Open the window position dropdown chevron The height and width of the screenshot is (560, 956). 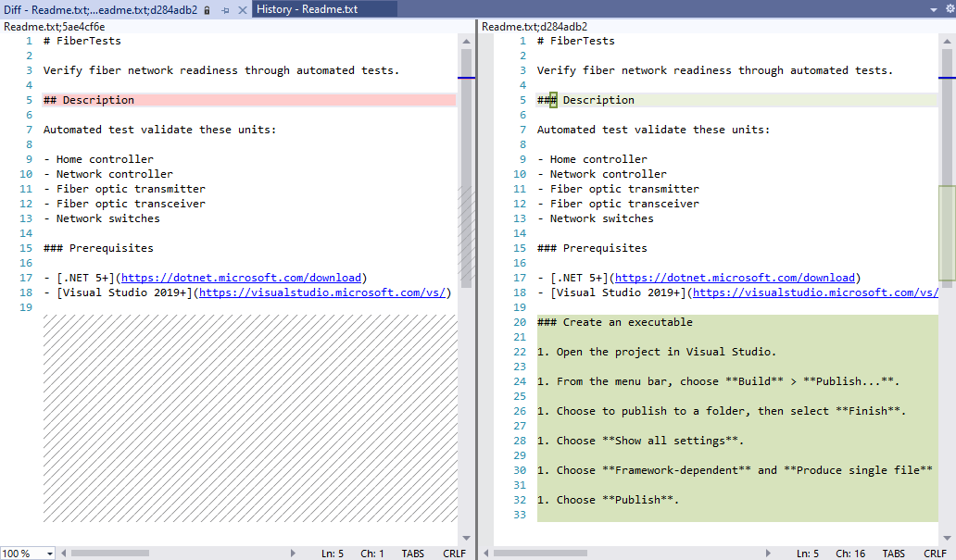click(933, 8)
